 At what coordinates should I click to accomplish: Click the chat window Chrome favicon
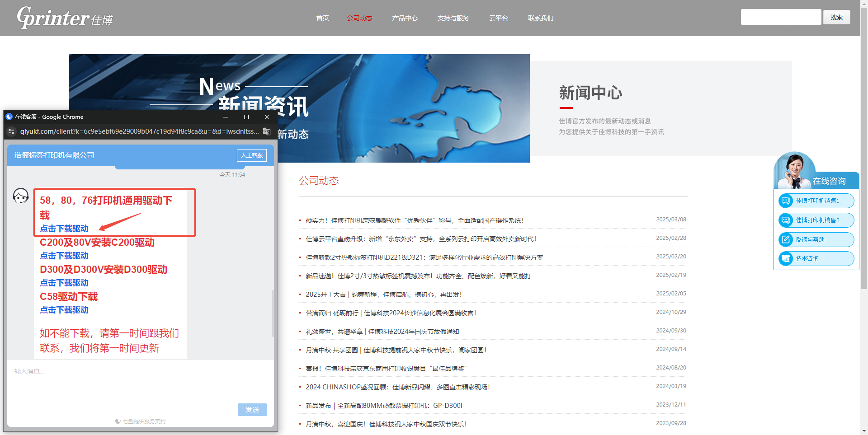pos(9,117)
